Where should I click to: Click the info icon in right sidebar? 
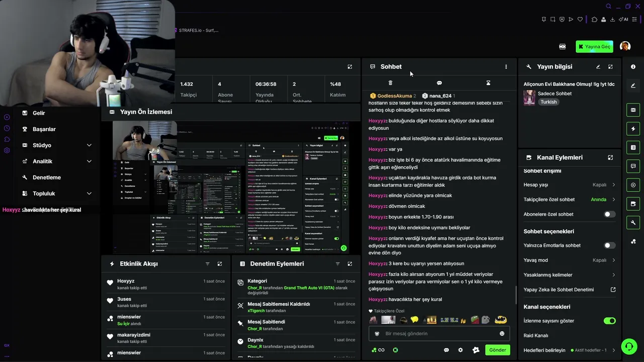coord(633,66)
